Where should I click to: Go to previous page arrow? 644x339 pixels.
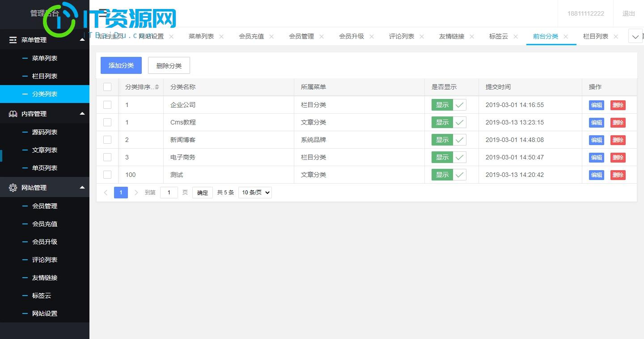tap(106, 193)
